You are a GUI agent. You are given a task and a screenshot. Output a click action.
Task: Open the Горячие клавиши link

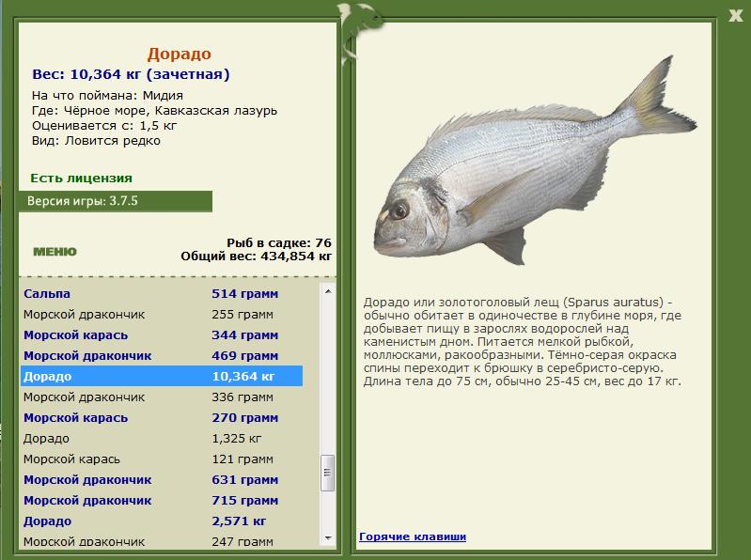tap(413, 537)
